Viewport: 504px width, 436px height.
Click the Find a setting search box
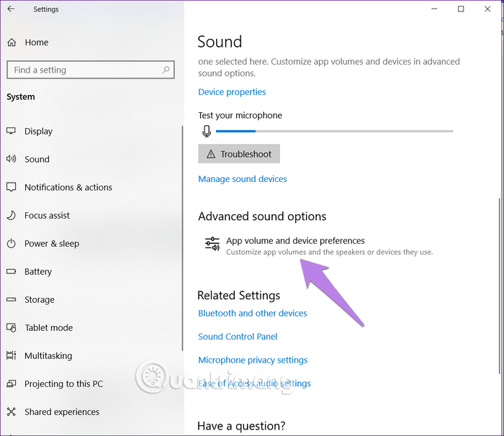point(91,70)
